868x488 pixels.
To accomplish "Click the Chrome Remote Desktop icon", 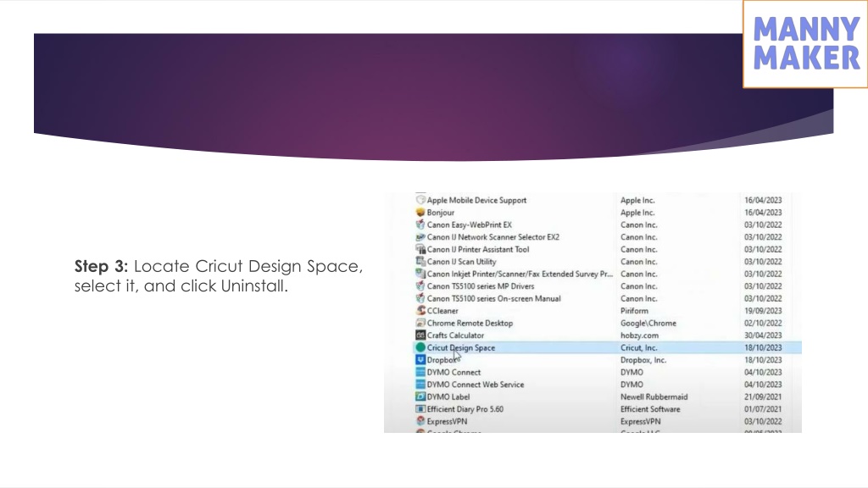I will [x=420, y=323].
